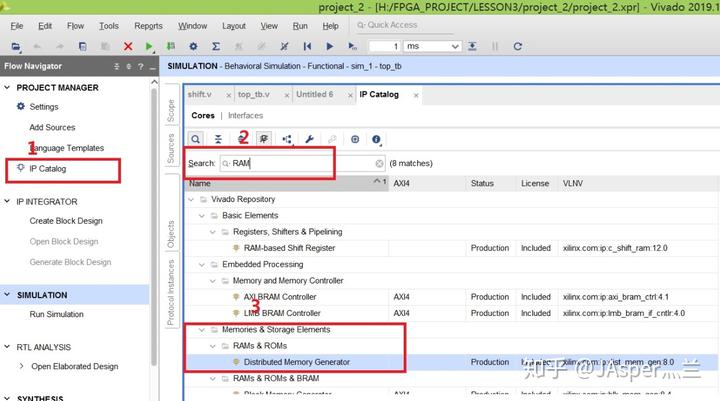The height and width of the screenshot is (401, 720).
Task: Click the red X delete toolbar icon
Action: tap(128, 46)
